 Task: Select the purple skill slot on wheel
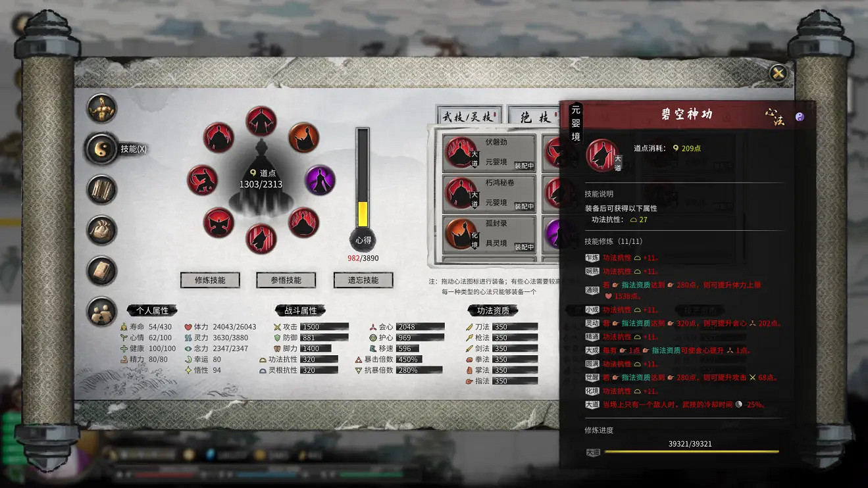(x=320, y=180)
